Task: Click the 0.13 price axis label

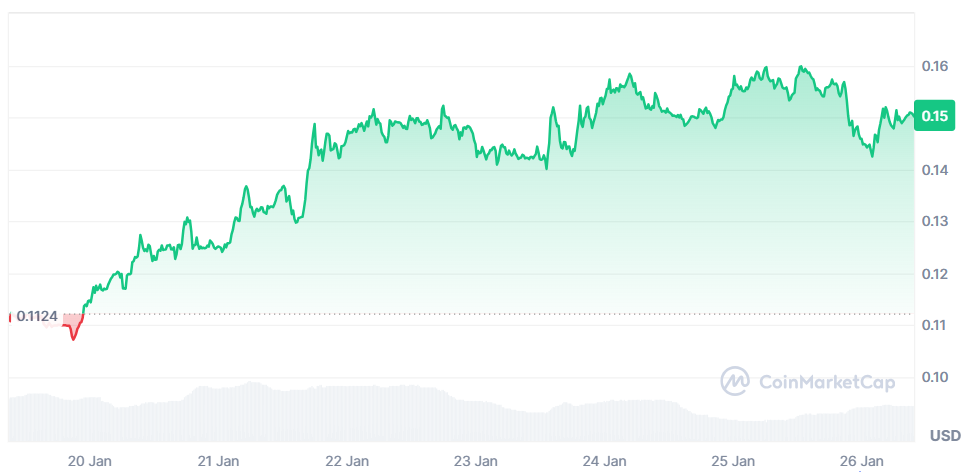Action: (935, 221)
